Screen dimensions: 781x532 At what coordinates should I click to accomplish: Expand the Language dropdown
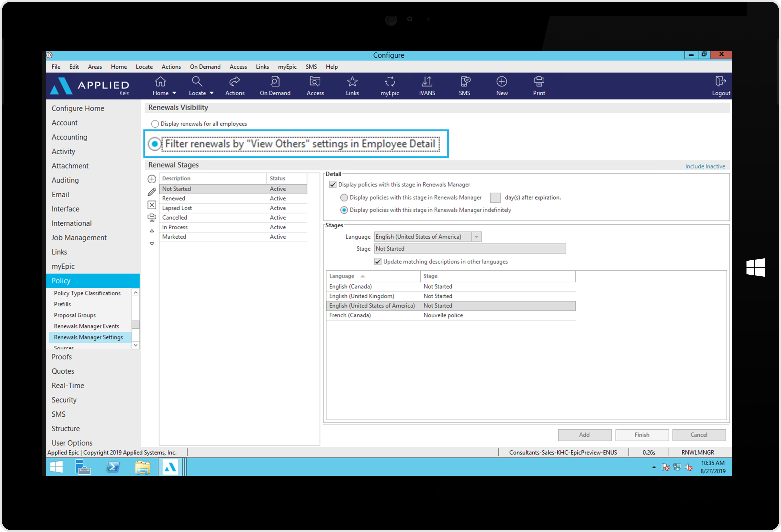point(476,237)
